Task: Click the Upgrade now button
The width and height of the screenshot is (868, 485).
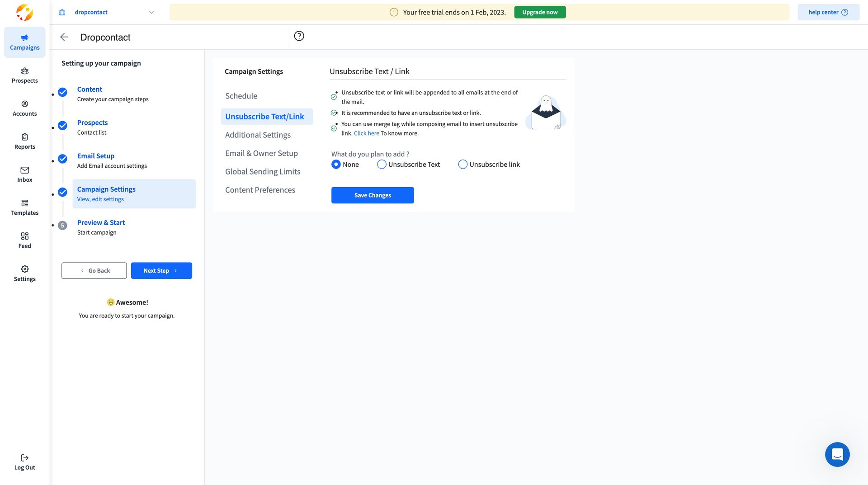Action: coord(540,12)
